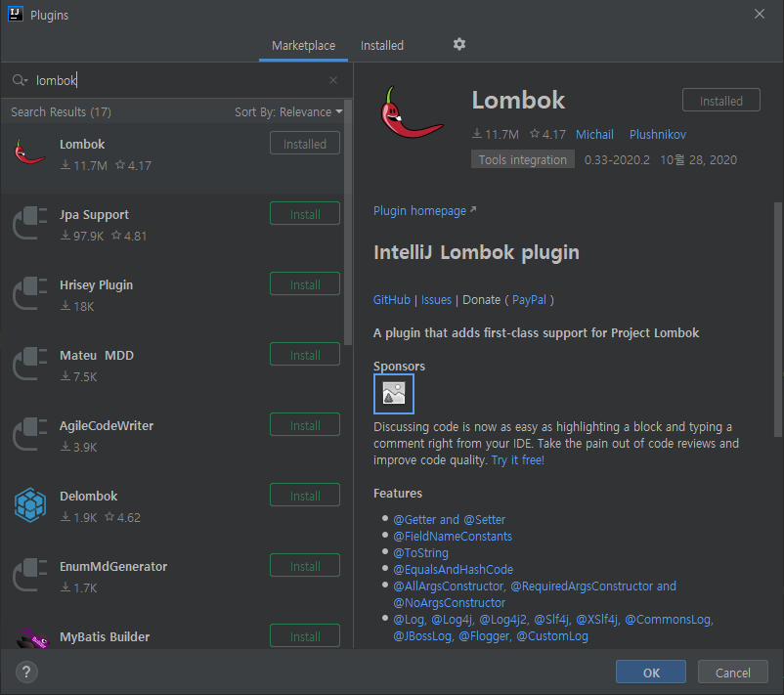Close the Plugins dialog
This screenshot has width=784, height=695.
point(759,14)
